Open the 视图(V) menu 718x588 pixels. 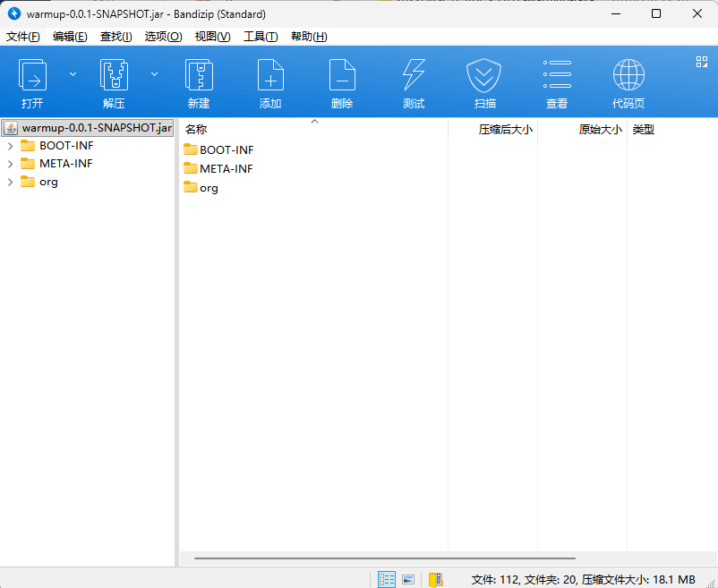[212, 37]
